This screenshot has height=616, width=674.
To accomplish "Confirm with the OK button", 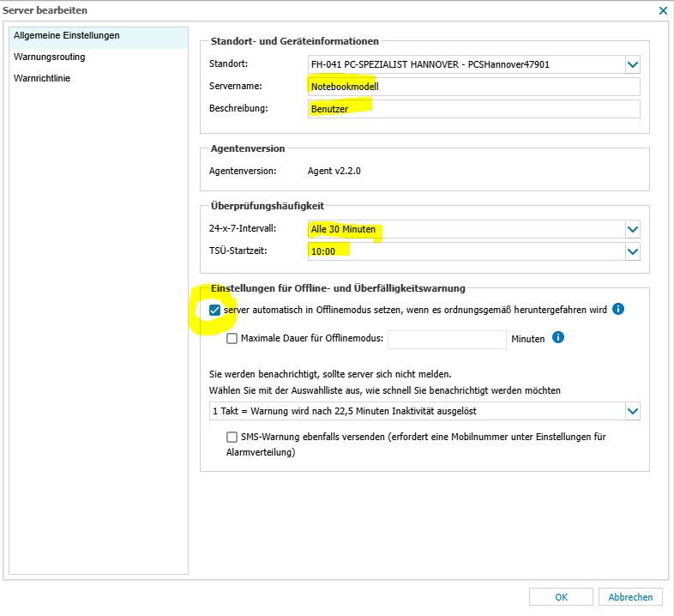I will click(x=561, y=597).
